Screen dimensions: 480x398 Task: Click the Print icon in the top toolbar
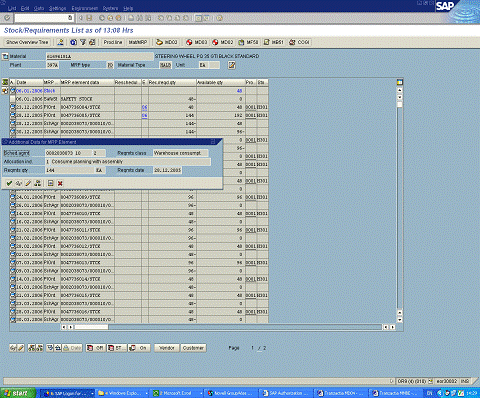pos(131,18)
